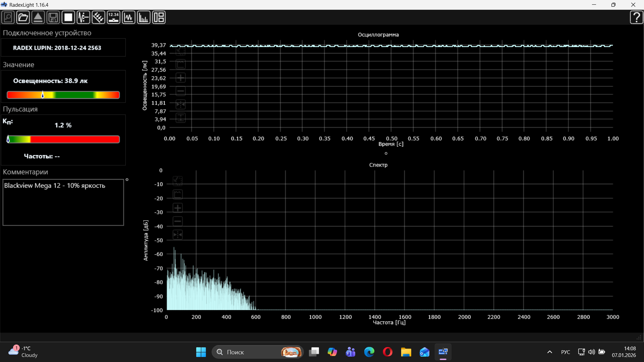Click the comment text box
The width and height of the screenshot is (644, 362).
(x=63, y=202)
